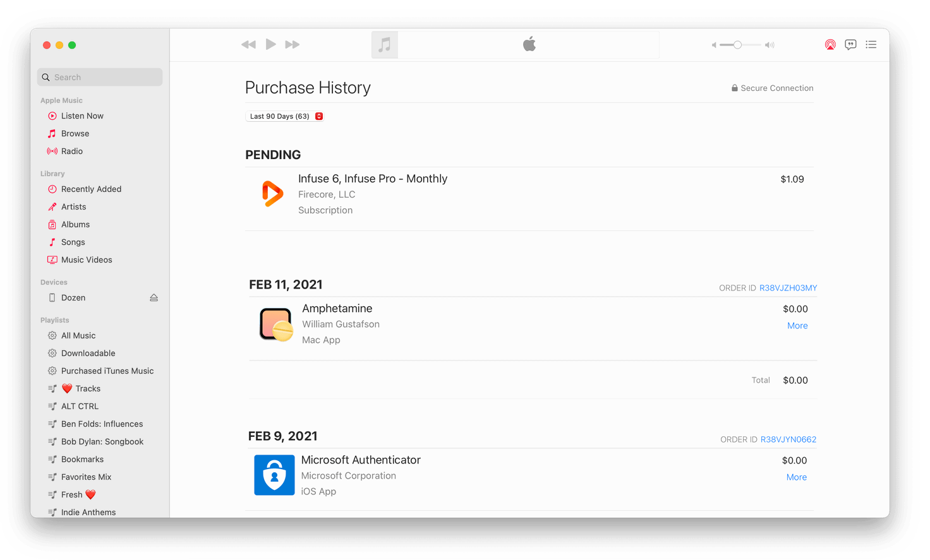Adjust the volume slider

click(737, 45)
